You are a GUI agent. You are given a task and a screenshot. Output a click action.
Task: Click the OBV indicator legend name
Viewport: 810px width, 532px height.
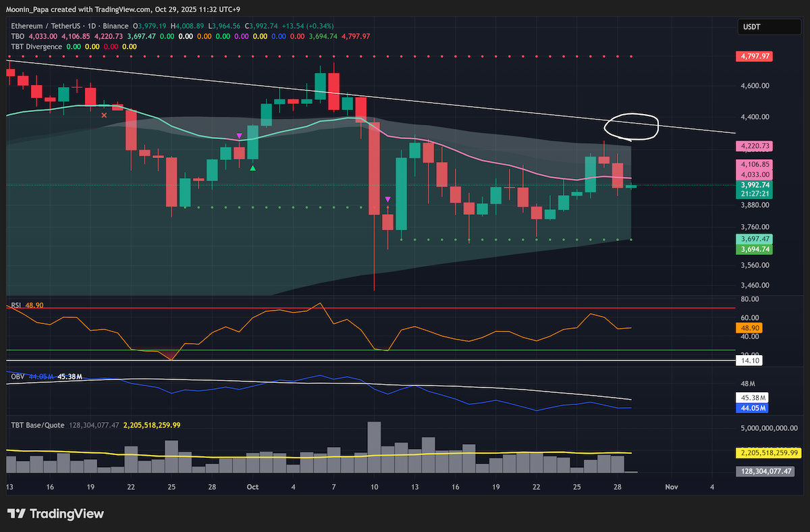17,376
